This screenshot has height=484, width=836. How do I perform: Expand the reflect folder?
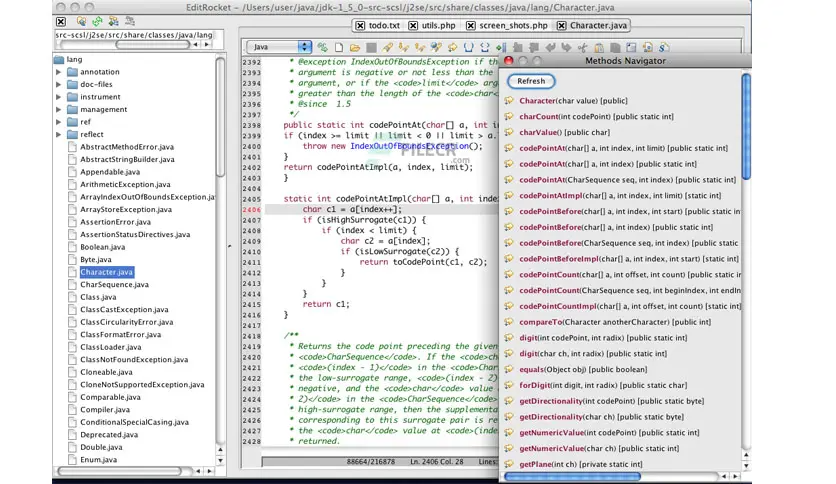(x=58, y=134)
